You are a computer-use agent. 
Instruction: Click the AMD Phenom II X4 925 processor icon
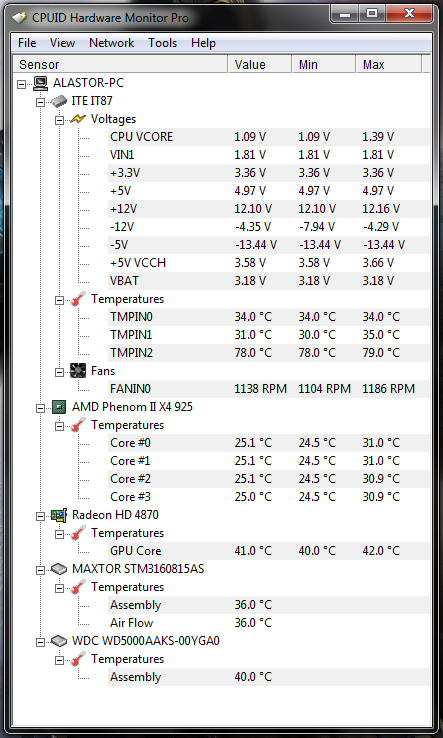click(x=59, y=407)
